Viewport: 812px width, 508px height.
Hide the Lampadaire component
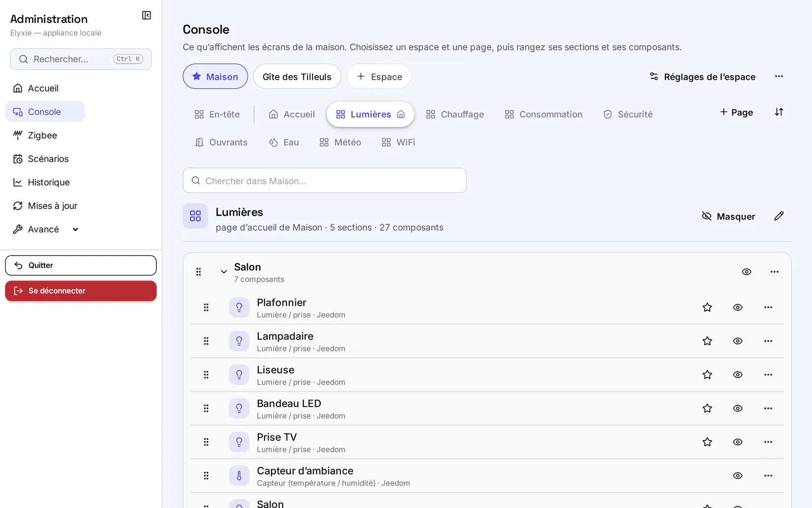(x=737, y=341)
